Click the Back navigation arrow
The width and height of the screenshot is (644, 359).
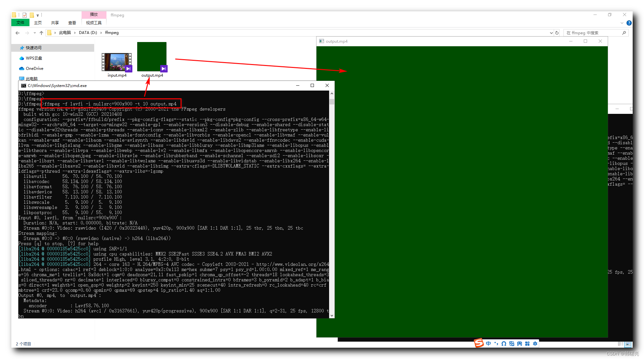point(17,33)
